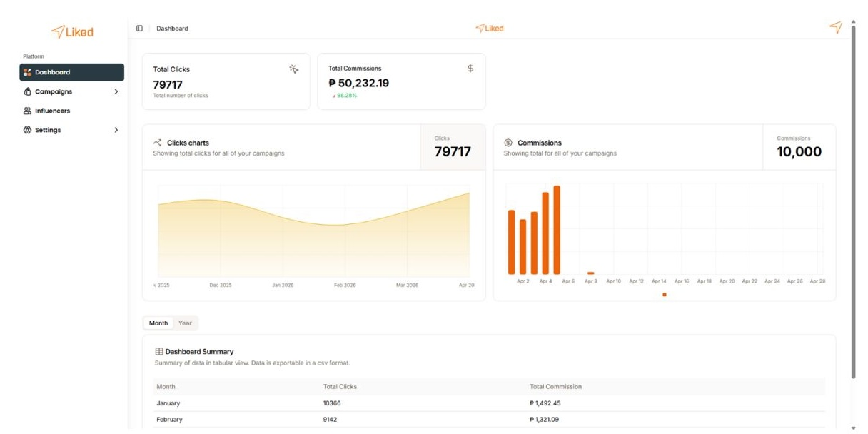This screenshot has height=434, width=868.
Task: Click the orange legend marker below commissions chart
Action: click(665, 295)
